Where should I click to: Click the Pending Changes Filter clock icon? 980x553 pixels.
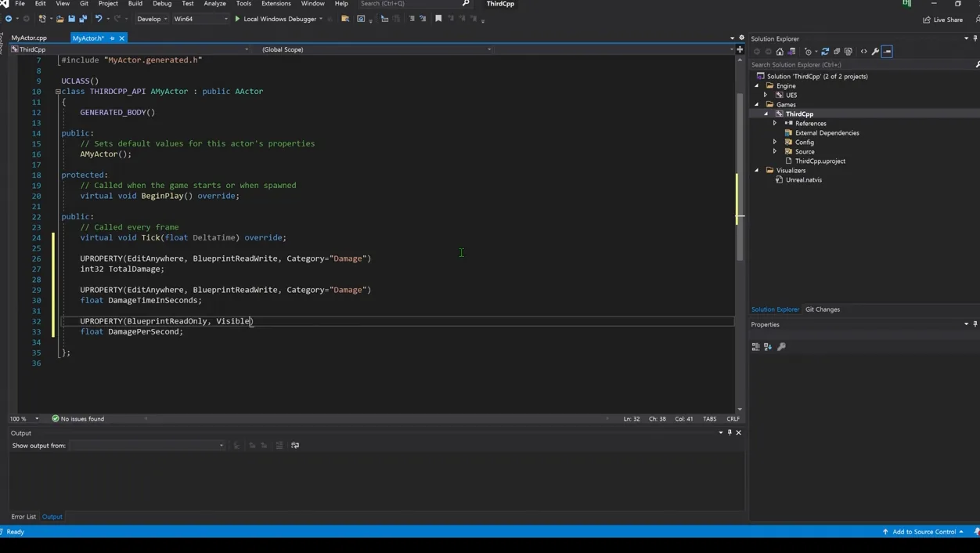[x=809, y=52]
